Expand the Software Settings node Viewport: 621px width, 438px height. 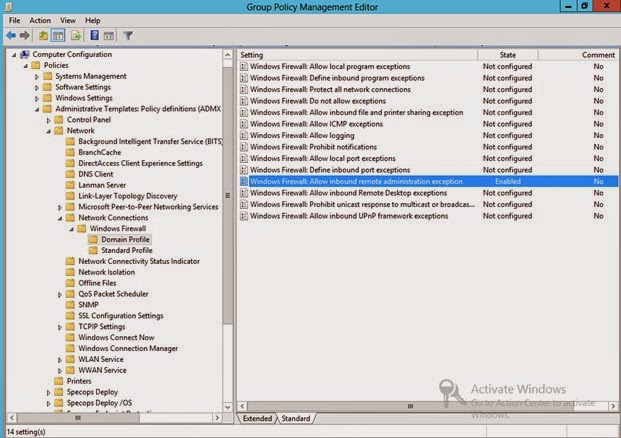click(x=37, y=88)
